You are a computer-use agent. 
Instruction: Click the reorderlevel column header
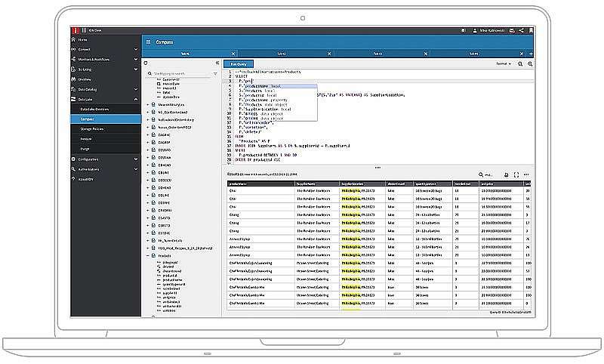[466, 184]
